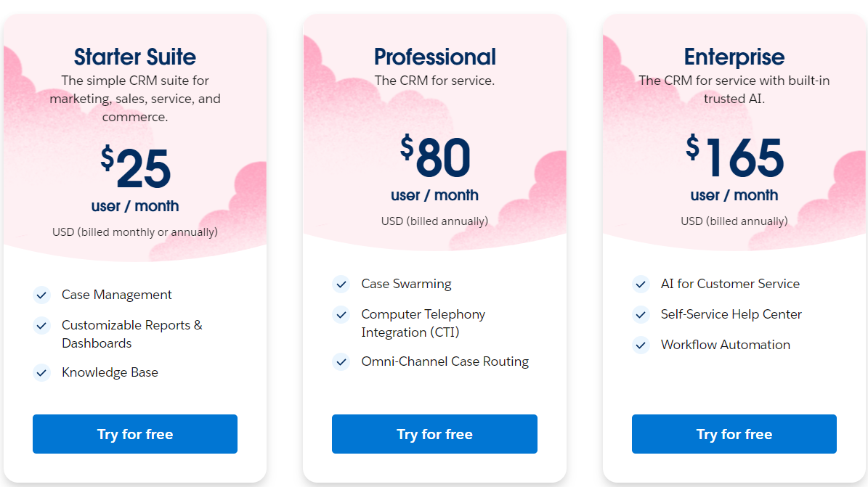The image size is (868, 487).
Task: Click Try for free under Enterprise
Action: [x=734, y=434]
